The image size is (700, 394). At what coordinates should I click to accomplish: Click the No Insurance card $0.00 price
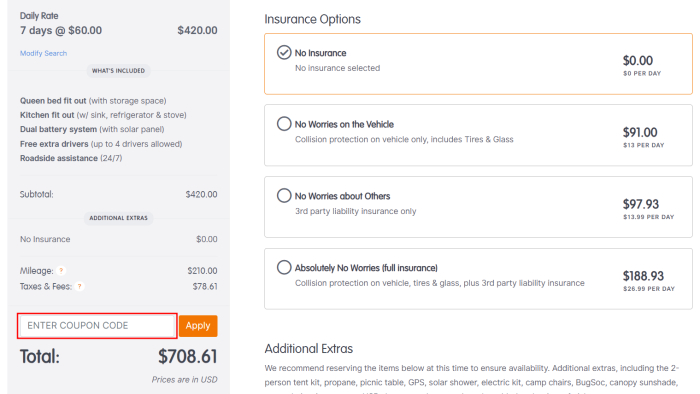[x=638, y=61]
